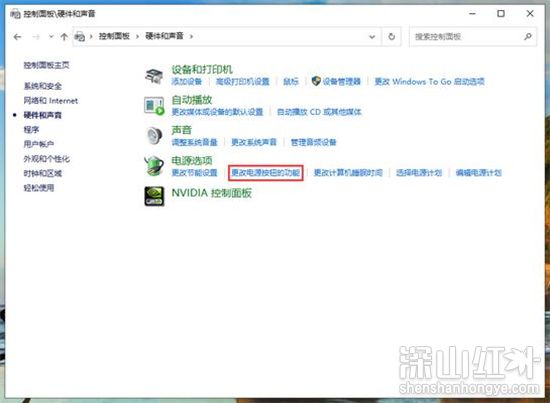The image size is (550, 403).
Task: Open the 设备和打印机 heading link
Action: (x=202, y=69)
